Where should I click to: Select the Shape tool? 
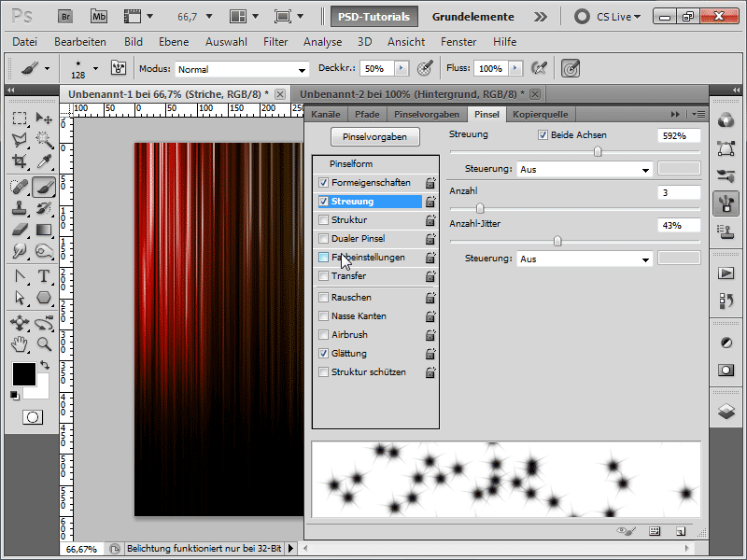44,298
